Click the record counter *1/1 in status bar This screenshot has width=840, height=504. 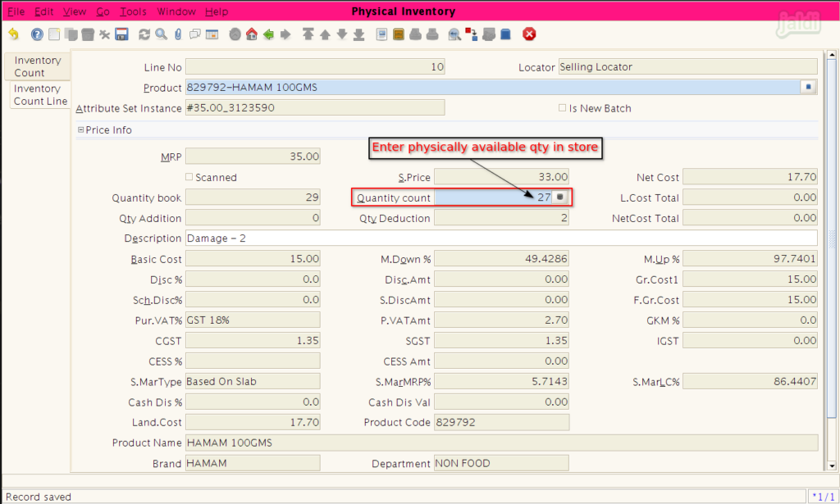pos(823,497)
